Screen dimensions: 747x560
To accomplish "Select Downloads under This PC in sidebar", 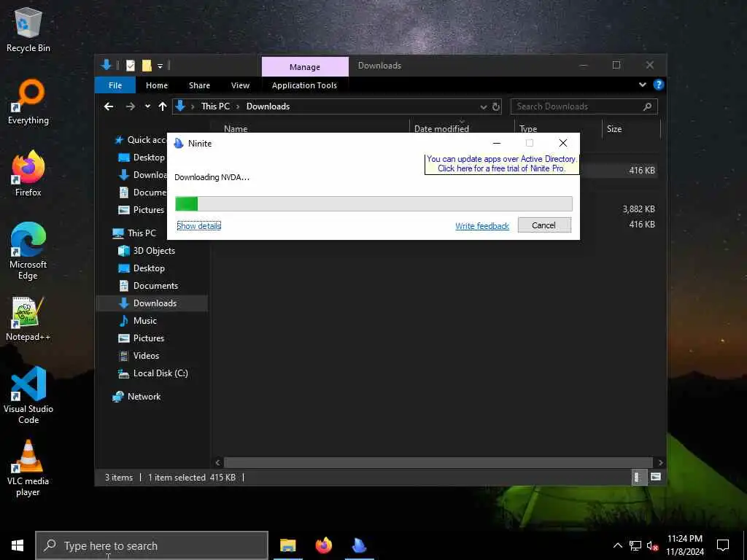I will pyautogui.click(x=152, y=303).
